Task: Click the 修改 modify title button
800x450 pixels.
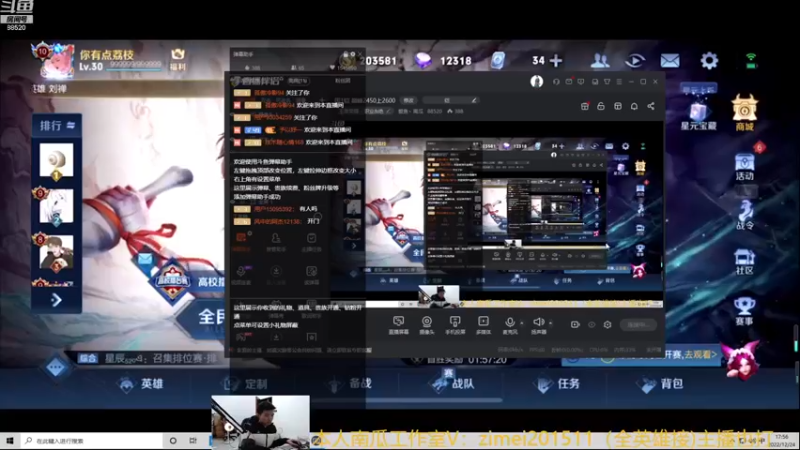Action: tap(409, 101)
